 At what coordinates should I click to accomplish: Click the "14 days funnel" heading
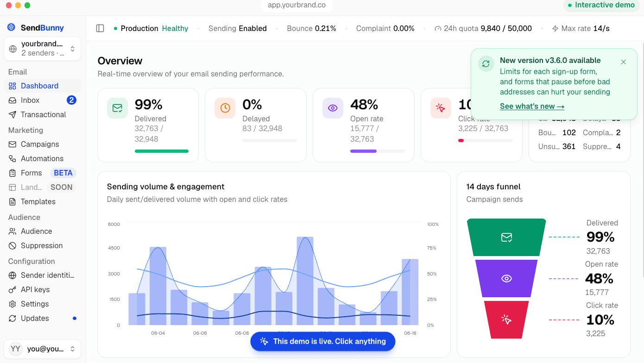pos(493,187)
